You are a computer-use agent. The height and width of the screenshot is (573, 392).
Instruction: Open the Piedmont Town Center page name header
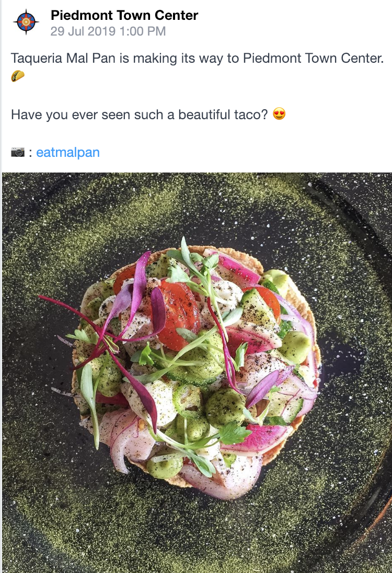coord(124,16)
